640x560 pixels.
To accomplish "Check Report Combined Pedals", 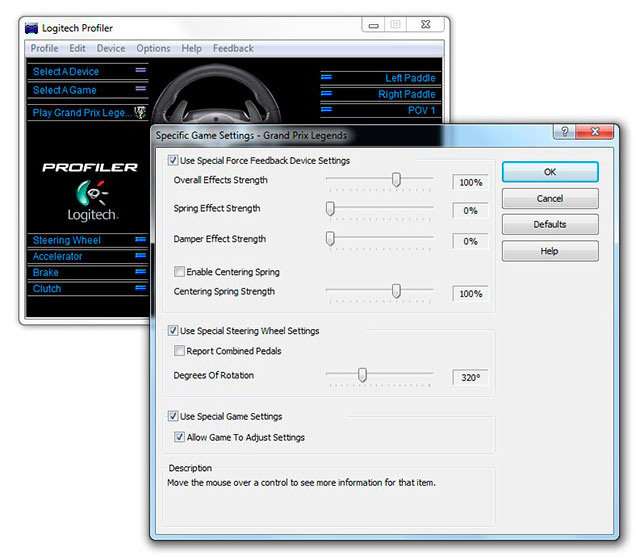I will (x=179, y=351).
